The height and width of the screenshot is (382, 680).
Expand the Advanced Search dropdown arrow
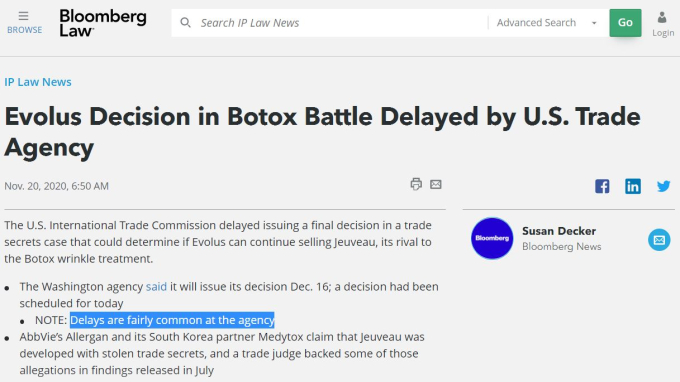594,23
